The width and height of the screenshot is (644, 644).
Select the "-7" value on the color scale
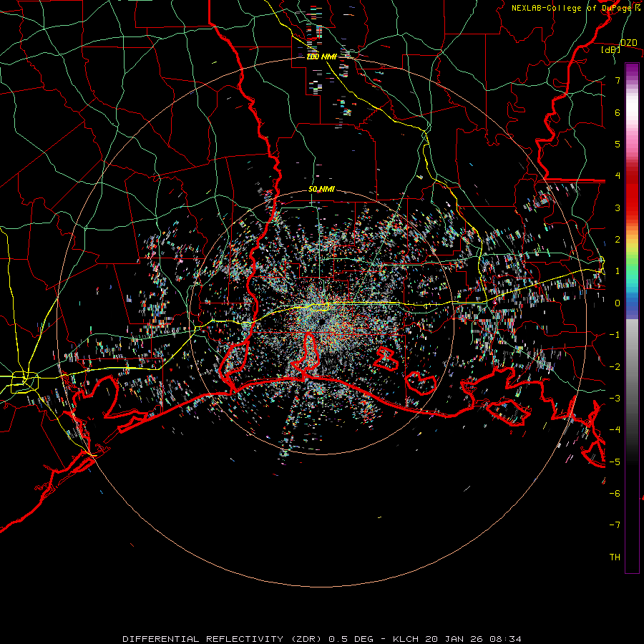(x=615, y=525)
